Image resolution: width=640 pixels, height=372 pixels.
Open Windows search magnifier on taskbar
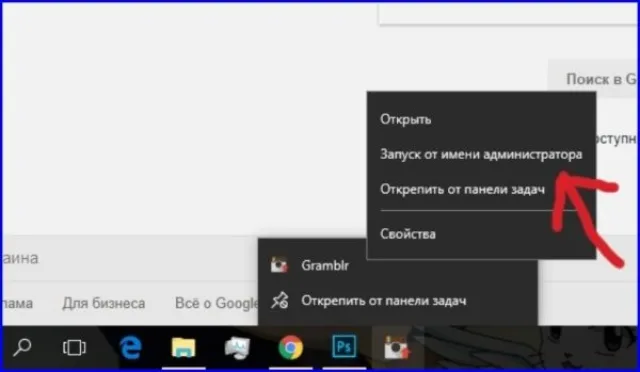tap(22, 347)
